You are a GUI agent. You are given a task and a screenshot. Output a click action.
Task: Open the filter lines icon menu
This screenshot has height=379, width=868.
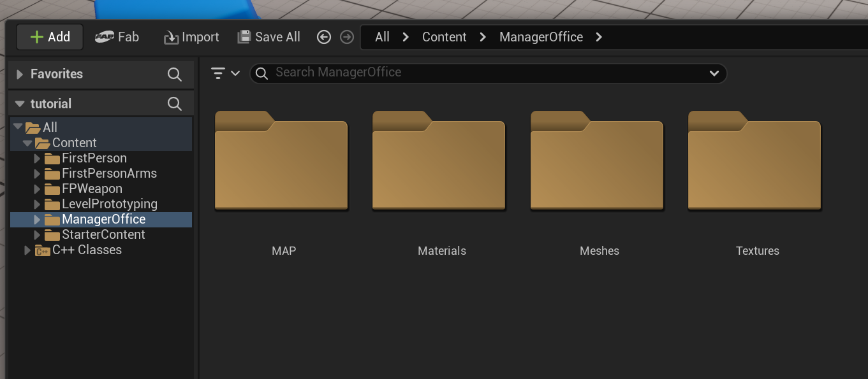(x=225, y=73)
